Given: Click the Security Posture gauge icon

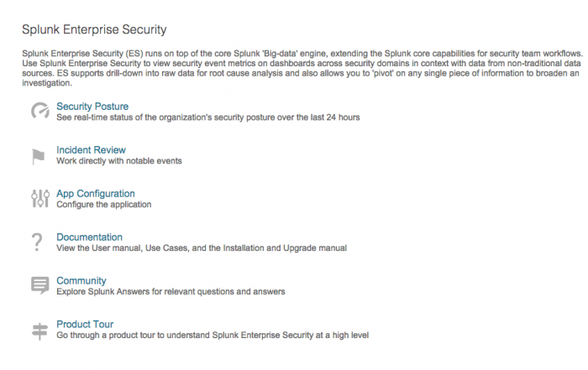Looking at the screenshot, I should pos(40,111).
